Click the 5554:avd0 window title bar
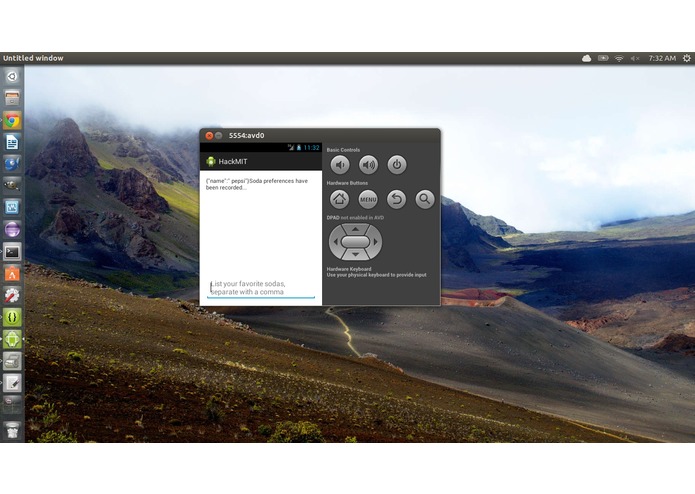The height and width of the screenshot is (494, 695). 320,136
